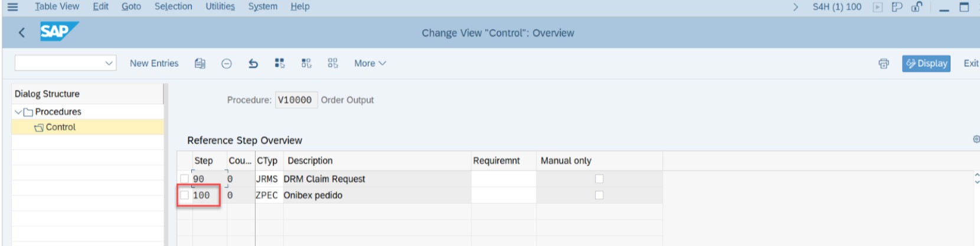The image size is (980, 246).
Task: Click the Display toggle button
Action: (x=926, y=63)
